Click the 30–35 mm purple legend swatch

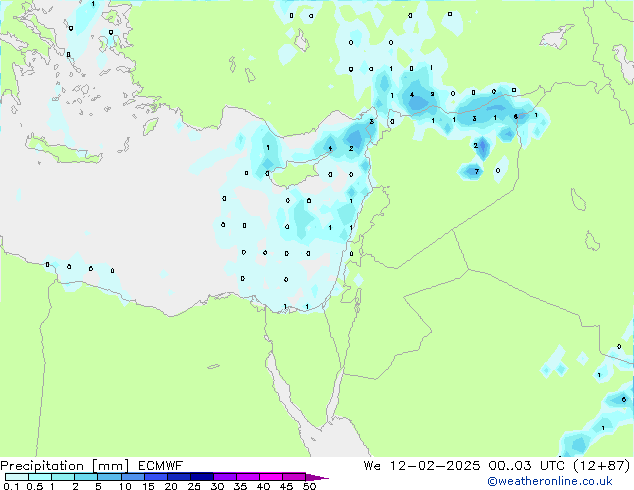pos(225,477)
